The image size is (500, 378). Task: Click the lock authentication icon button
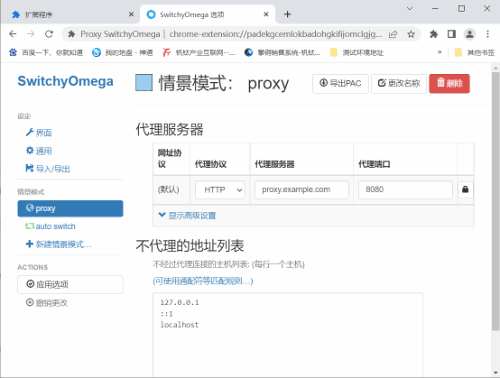point(465,190)
